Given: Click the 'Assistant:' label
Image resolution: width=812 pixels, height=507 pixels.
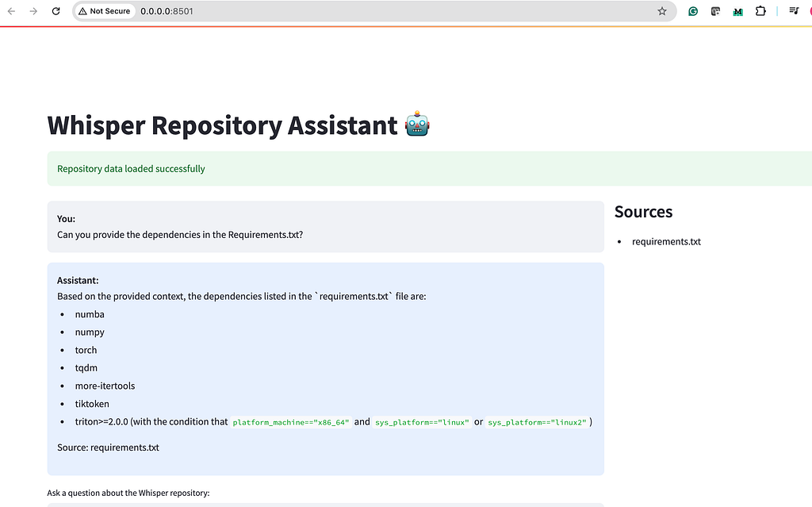Looking at the screenshot, I should (x=78, y=280).
